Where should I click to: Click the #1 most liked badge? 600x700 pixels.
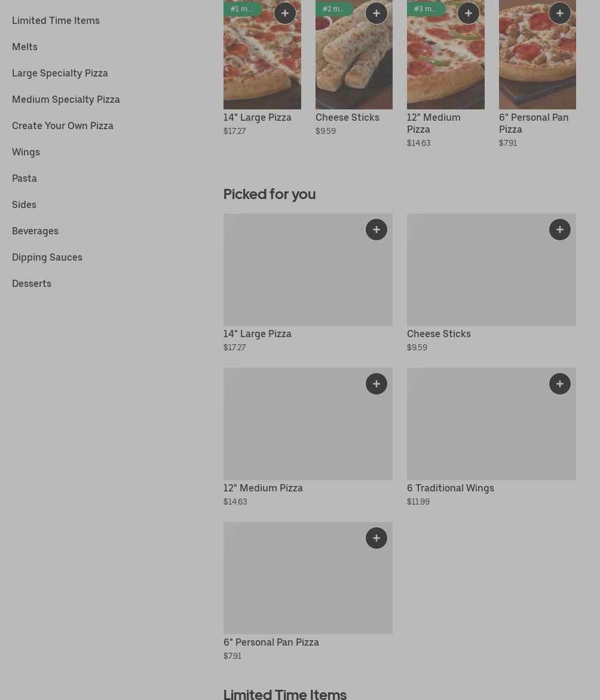point(242,9)
